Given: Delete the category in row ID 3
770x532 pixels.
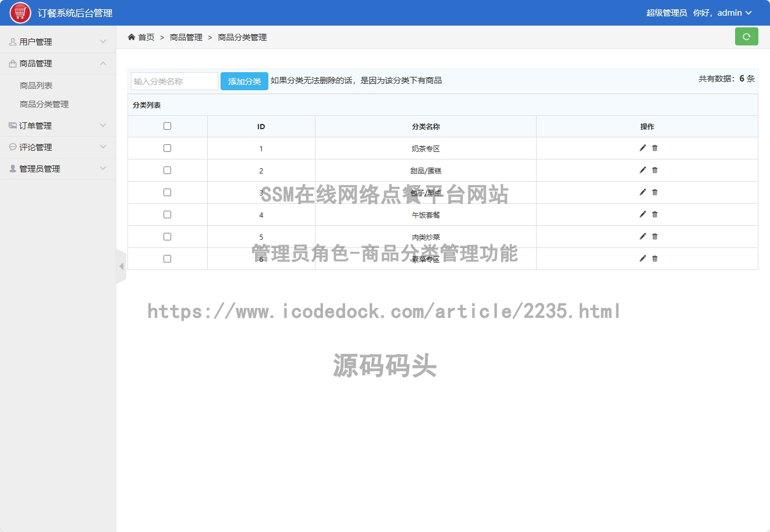Looking at the screenshot, I should (x=655, y=192).
